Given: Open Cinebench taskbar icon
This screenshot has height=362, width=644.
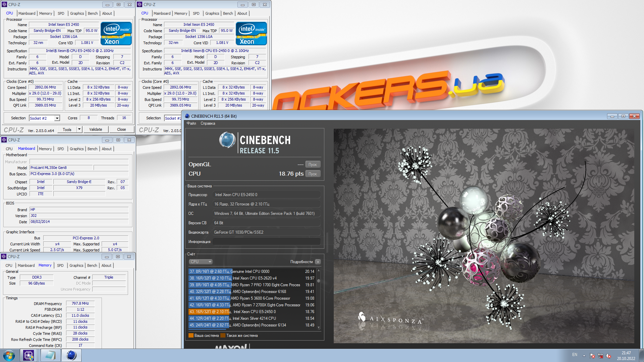Looking at the screenshot, I should 71,355.
